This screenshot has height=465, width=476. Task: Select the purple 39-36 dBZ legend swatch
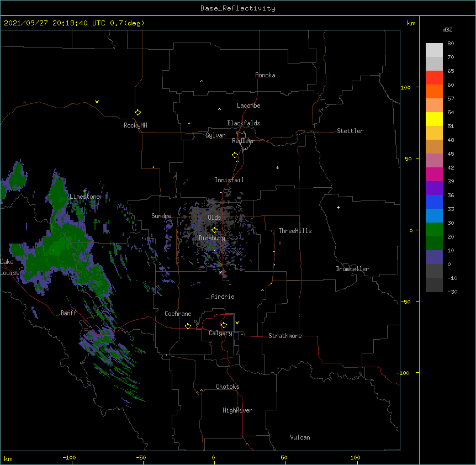click(434, 188)
